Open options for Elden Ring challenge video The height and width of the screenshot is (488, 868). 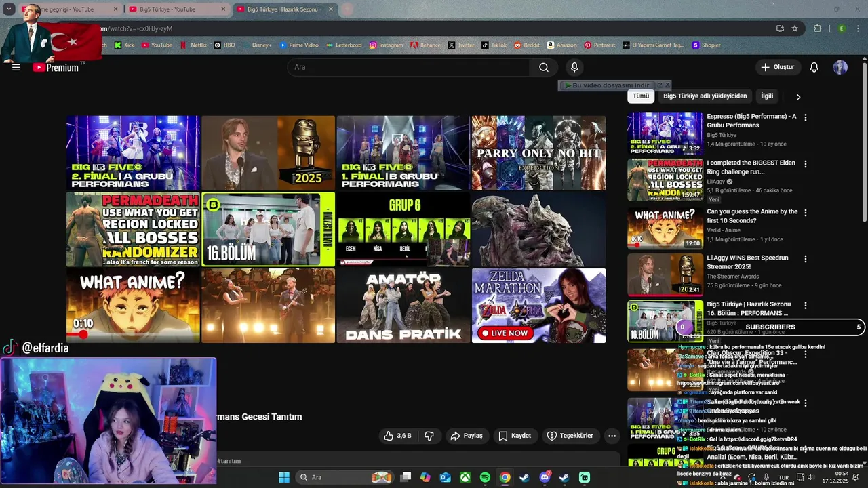click(806, 164)
